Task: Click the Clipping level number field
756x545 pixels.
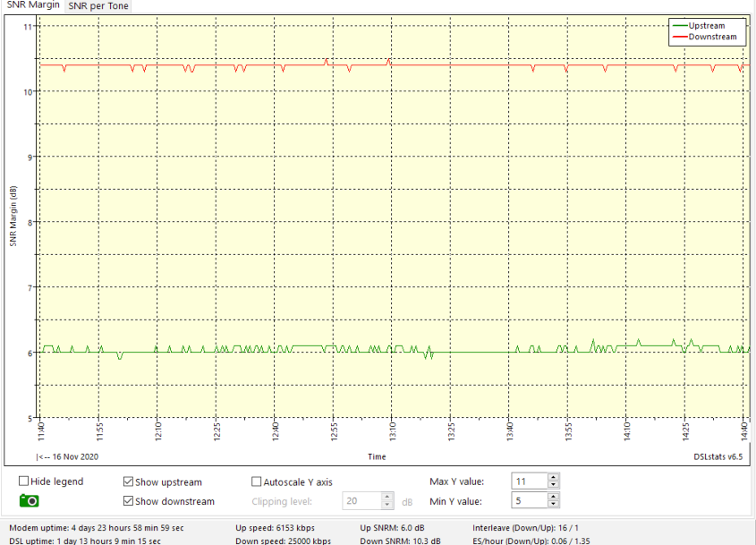Action: pos(361,501)
